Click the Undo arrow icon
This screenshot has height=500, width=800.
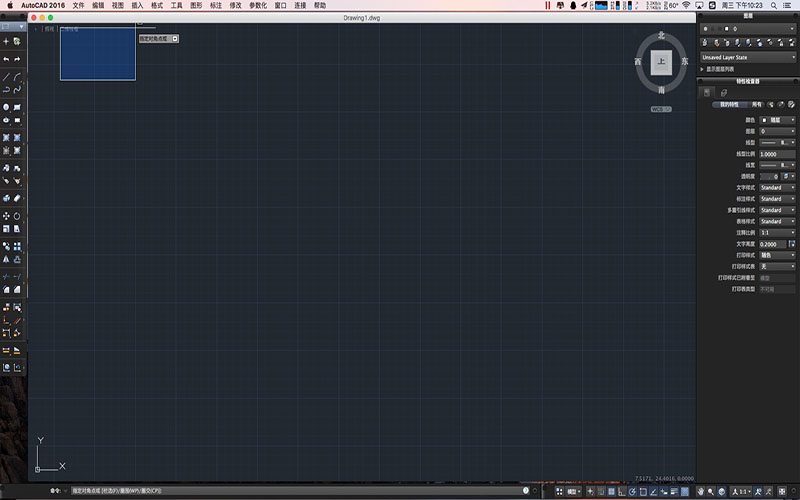click(x=6, y=59)
